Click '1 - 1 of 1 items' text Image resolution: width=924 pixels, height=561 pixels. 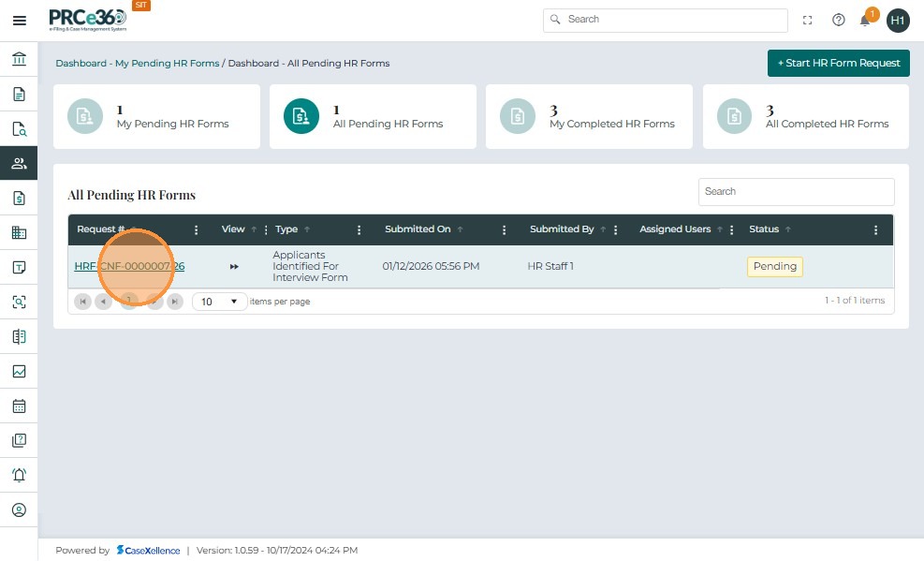coord(855,301)
